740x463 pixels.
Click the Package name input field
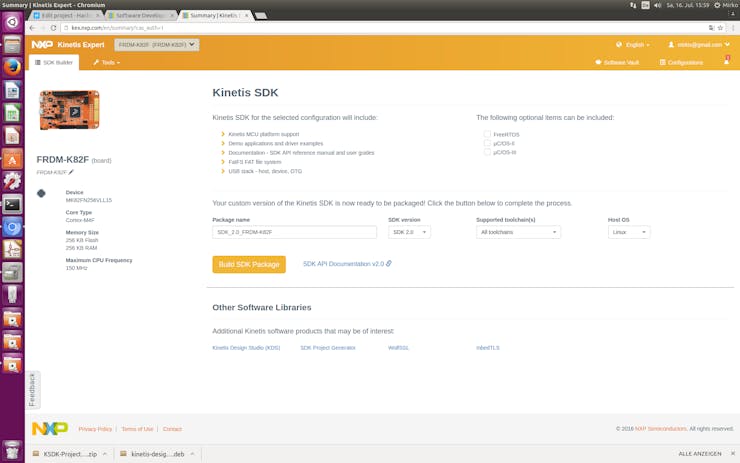point(294,232)
